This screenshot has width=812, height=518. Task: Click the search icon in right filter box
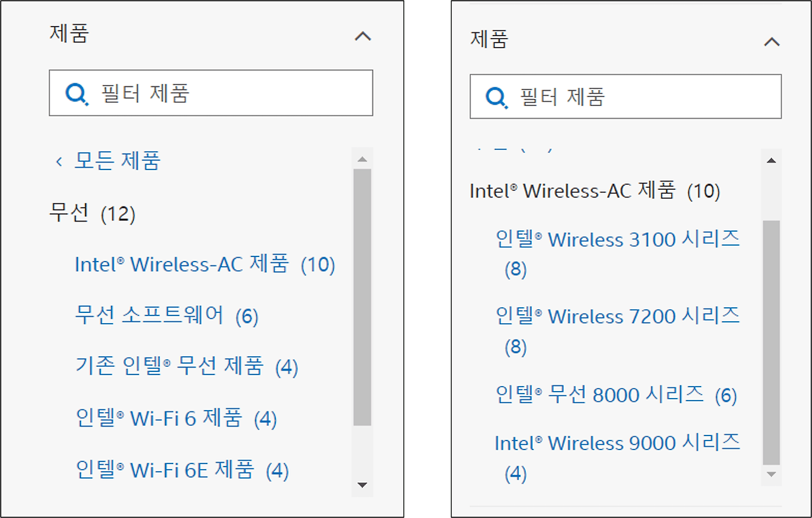point(497,97)
